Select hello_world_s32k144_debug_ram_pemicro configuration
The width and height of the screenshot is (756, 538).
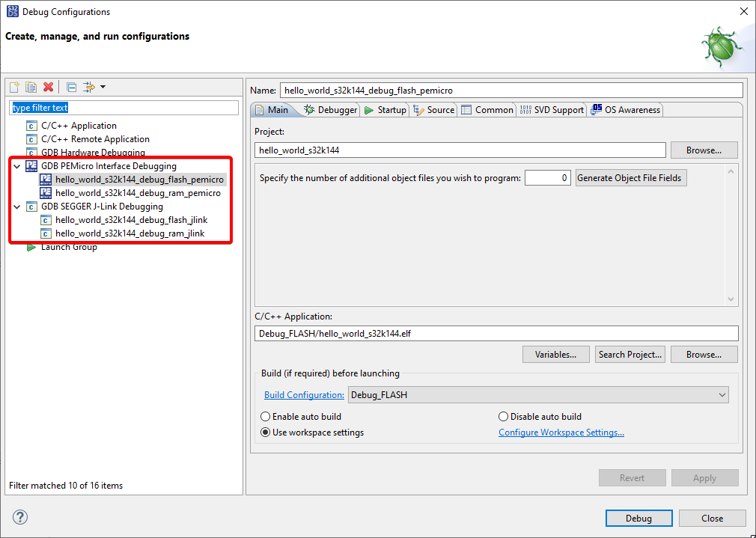click(138, 192)
